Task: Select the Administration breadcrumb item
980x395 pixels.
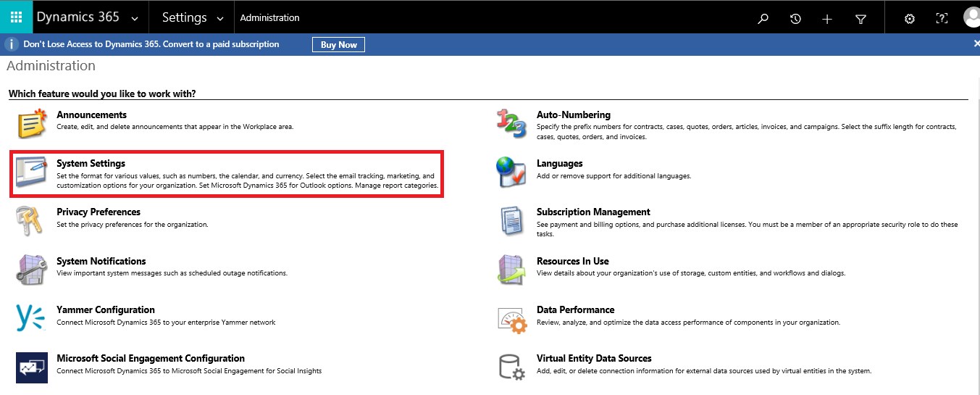Action: coord(269,17)
